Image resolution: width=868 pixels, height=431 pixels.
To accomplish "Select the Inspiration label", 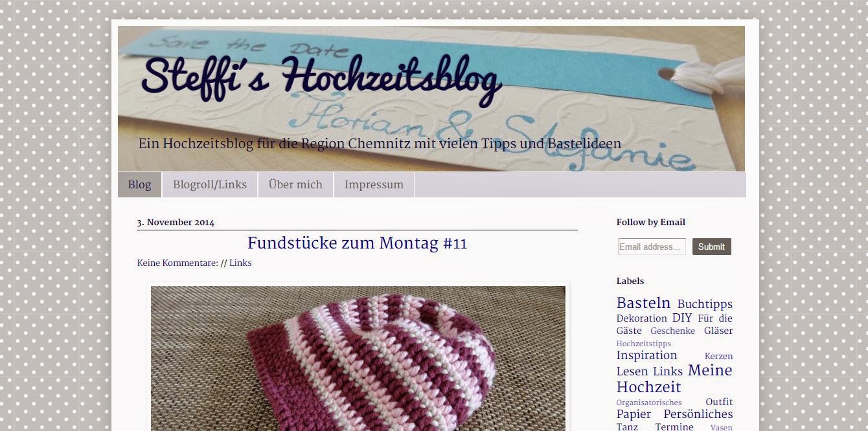I will 646,355.
